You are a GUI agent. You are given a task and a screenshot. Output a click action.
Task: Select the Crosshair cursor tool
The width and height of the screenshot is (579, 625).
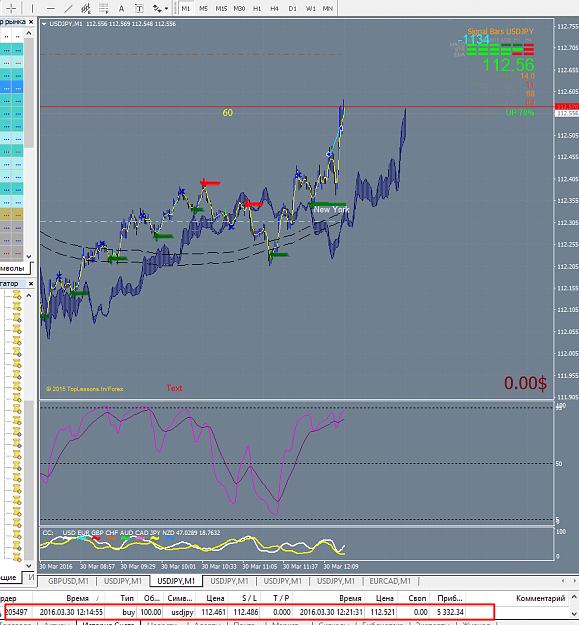(x=11, y=8)
